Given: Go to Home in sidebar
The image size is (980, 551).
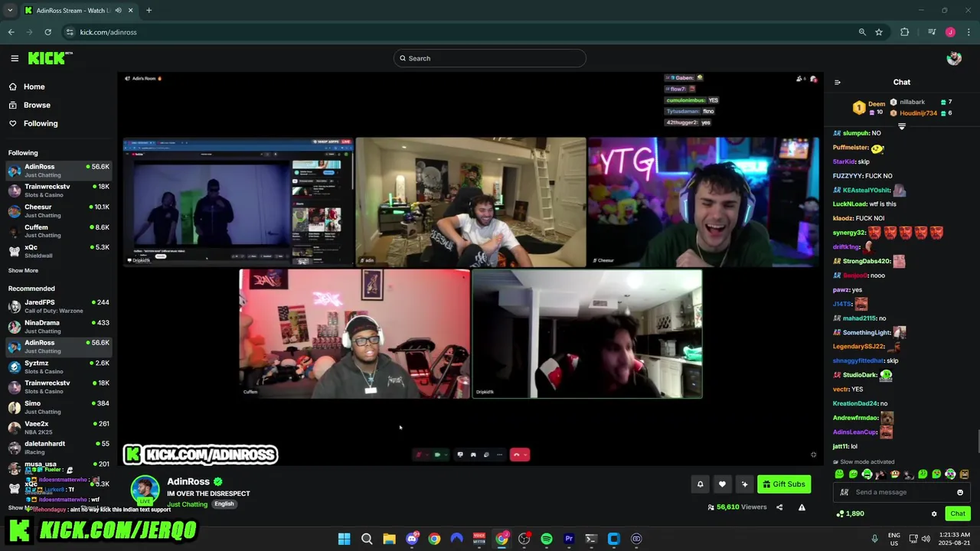Looking at the screenshot, I should (x=27, y=86).
